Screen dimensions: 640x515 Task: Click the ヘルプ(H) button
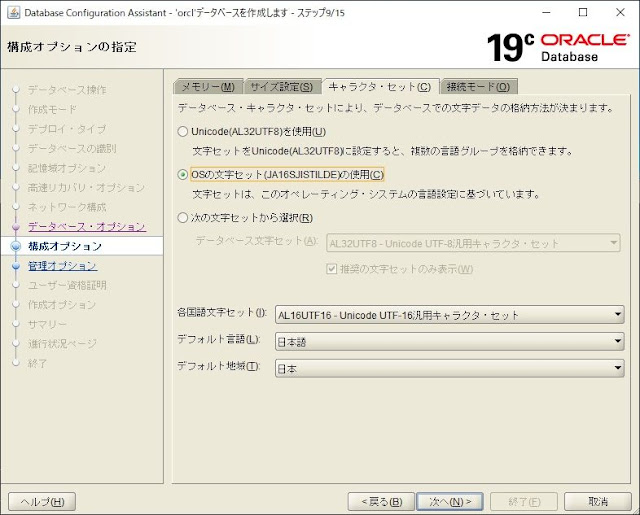click(x=42, y=502)
